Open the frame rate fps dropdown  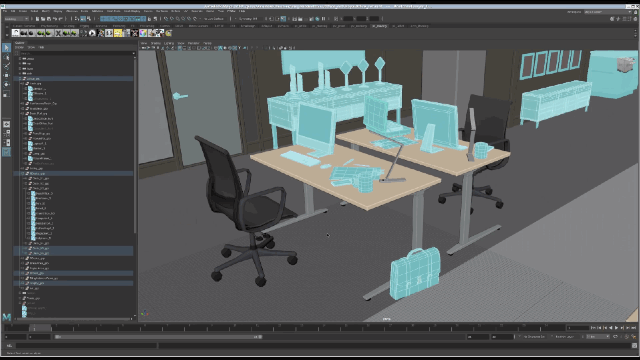(x=598, y=337)
